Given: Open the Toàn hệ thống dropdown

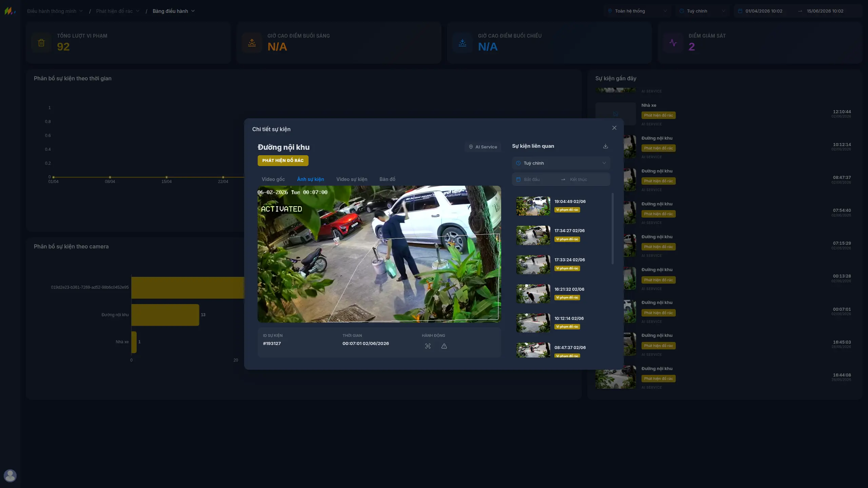Looking at the screenshot, I should (x=637, y=11).
